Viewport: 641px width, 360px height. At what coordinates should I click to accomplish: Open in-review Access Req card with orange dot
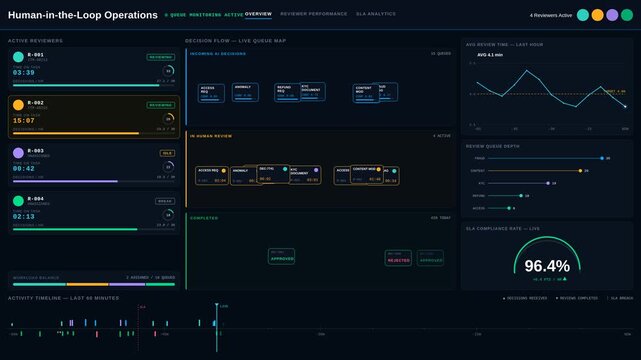[x=212, y=176]
